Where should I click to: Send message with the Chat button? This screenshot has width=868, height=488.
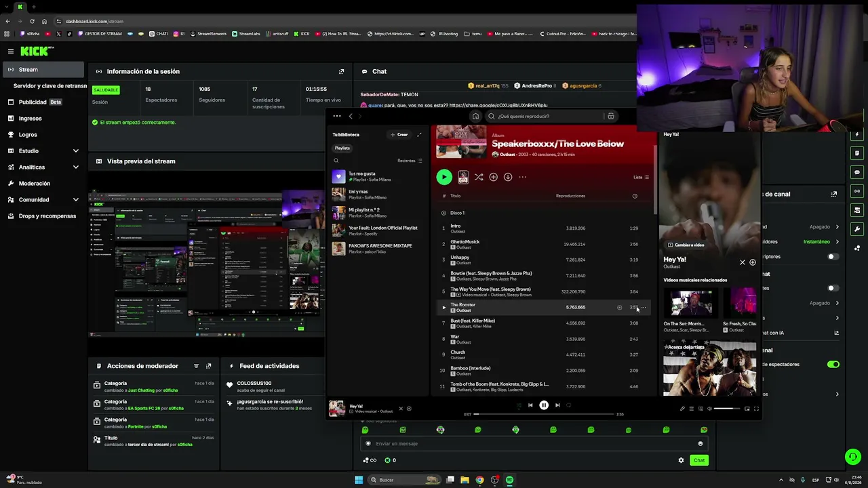pos(699,460)
